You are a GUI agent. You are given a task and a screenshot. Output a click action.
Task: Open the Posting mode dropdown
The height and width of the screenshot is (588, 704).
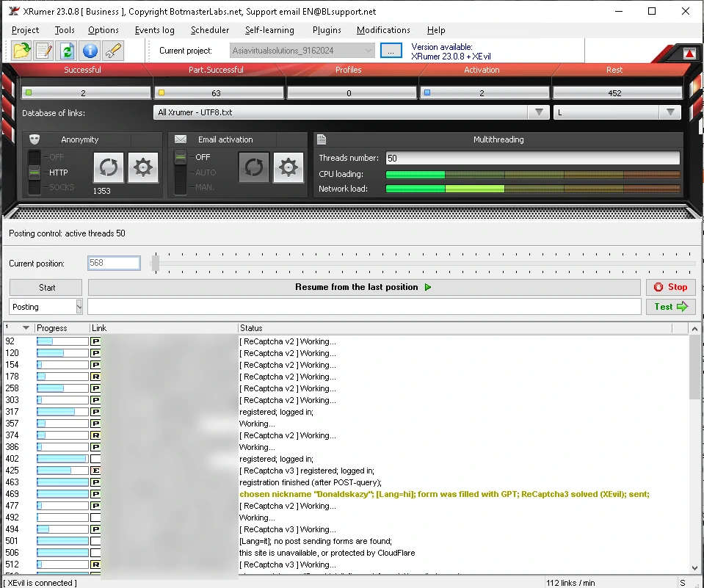coord(79,307)
